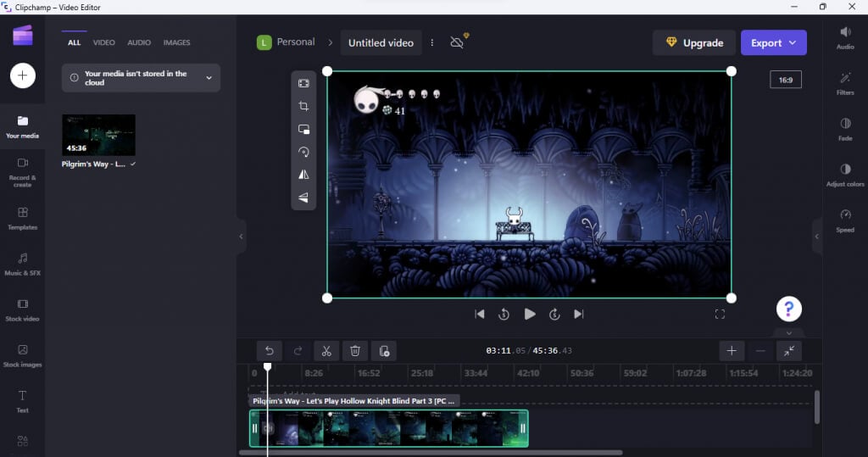Open Speed settings in the right sidebar
Viewport: 868px width, 457px height.
coord(844,220)
